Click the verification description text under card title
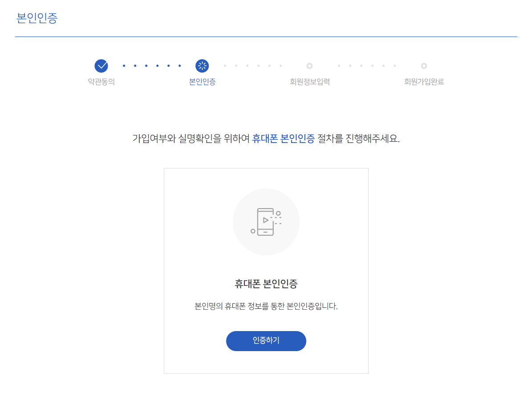This screenshot has height=393, width=532. (266, 307)
